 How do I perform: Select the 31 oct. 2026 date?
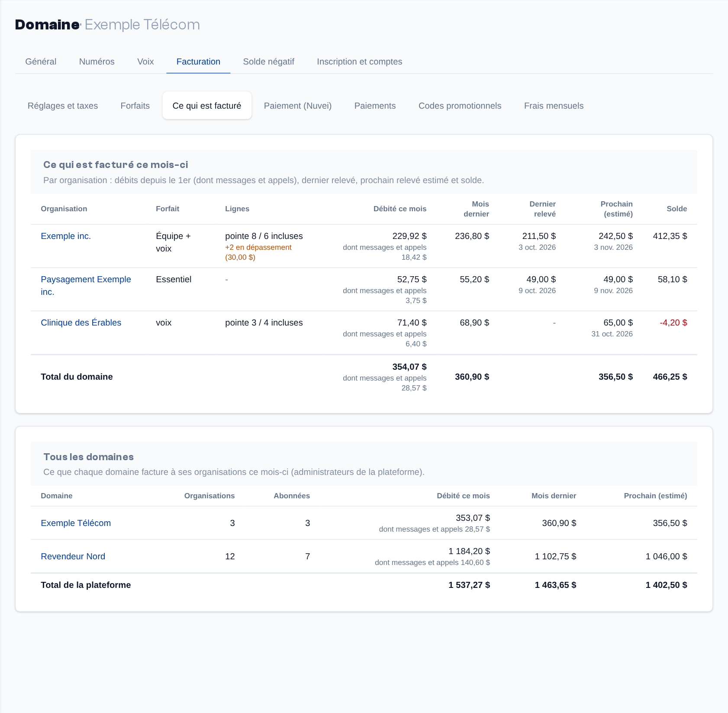[612, 334]
